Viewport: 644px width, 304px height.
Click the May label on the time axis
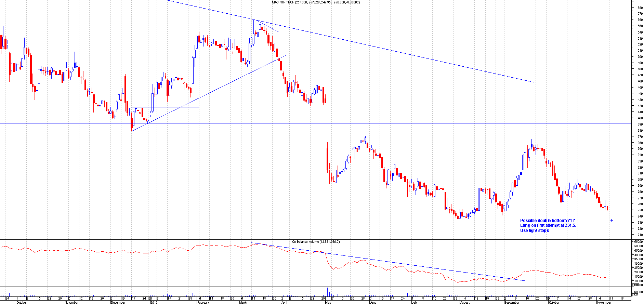[x=328, y=302]
